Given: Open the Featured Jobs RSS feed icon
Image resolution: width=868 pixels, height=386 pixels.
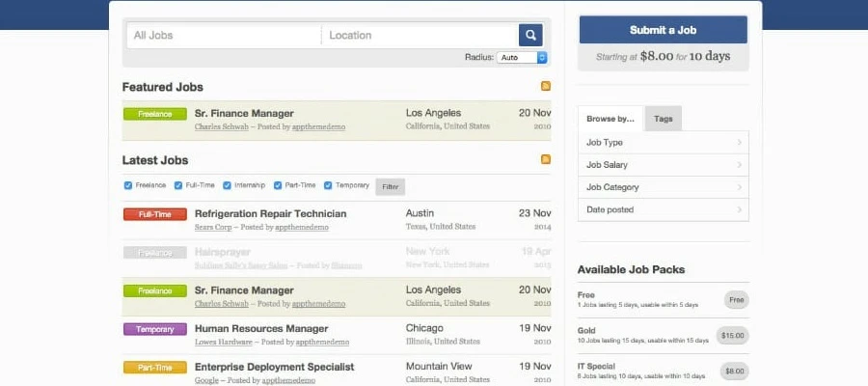Looking at the screenshot, I should [x=546, y=87].
